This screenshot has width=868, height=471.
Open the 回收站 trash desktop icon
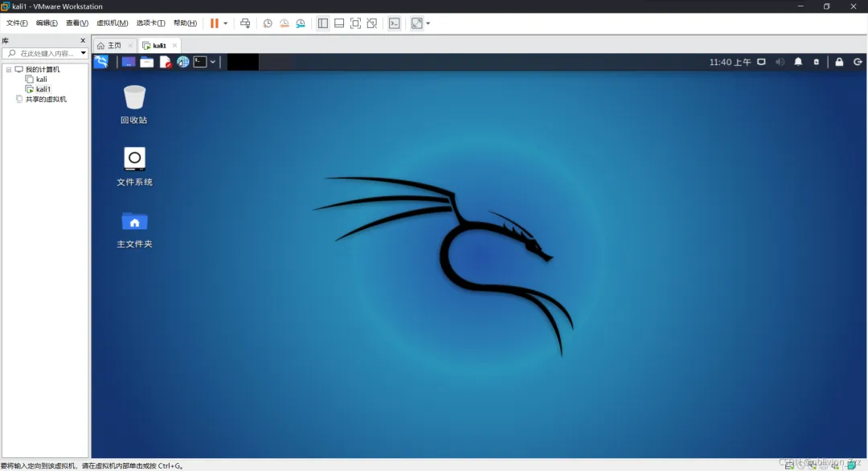[134, 104]
